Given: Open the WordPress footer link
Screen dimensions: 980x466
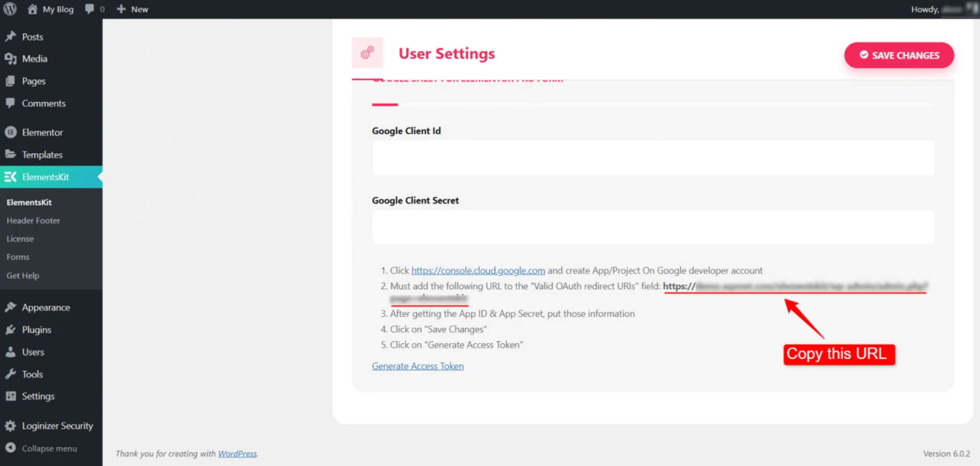Looking at the screenshot, I should (x=237, y=454).
